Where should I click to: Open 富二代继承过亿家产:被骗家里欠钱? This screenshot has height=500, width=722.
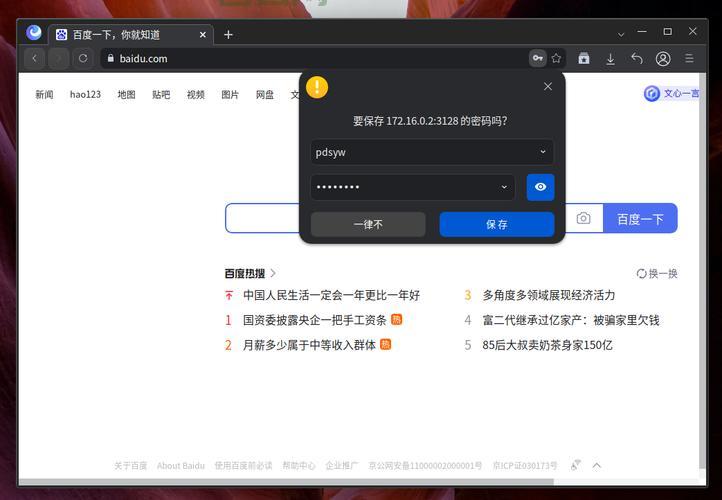pos(571,320)
